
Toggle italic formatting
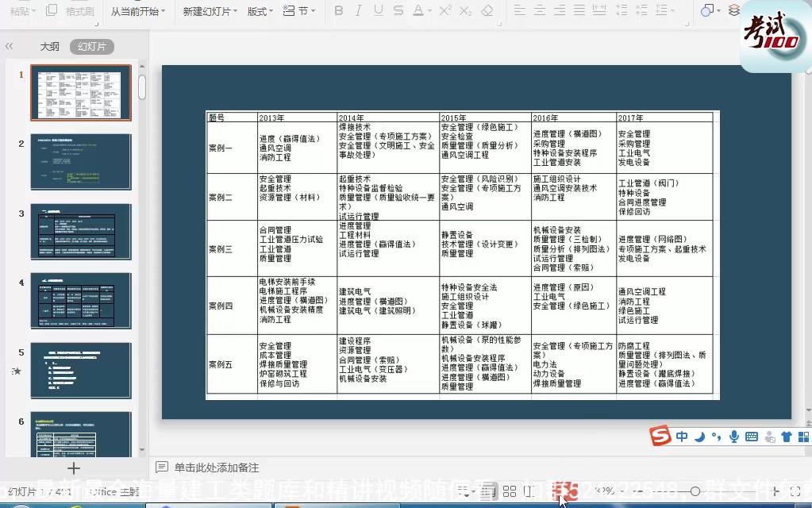pos(357,10)
